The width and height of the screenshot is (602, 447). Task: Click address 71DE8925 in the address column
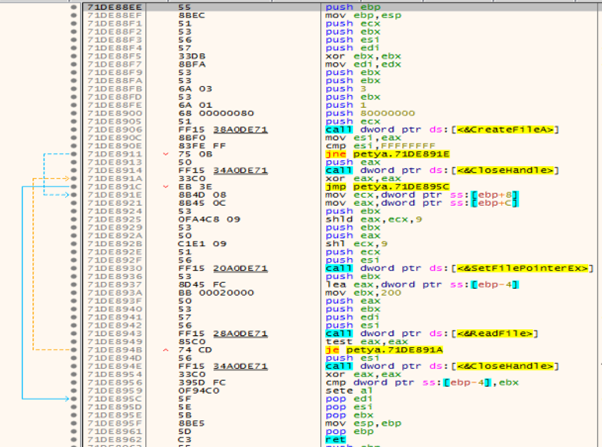point(115,219)
